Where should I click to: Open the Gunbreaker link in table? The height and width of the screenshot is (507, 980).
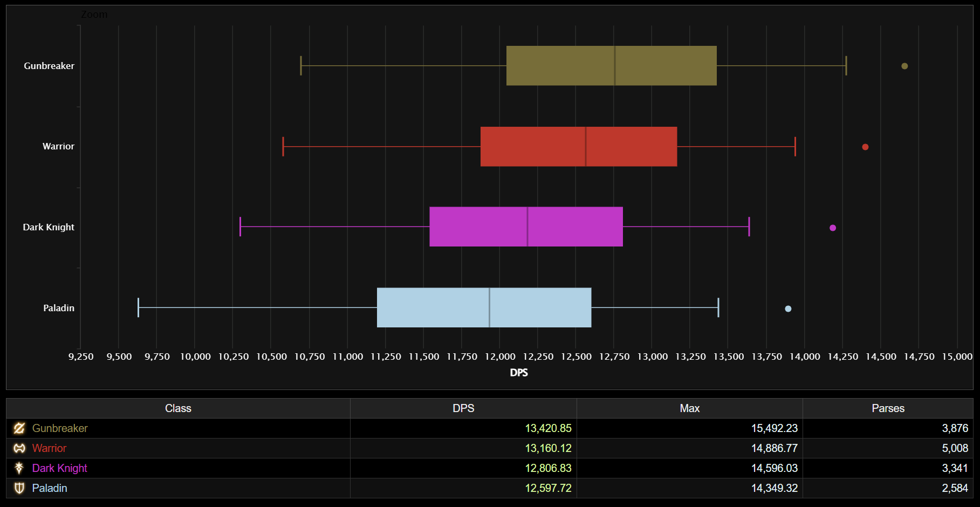pos(59,428)
